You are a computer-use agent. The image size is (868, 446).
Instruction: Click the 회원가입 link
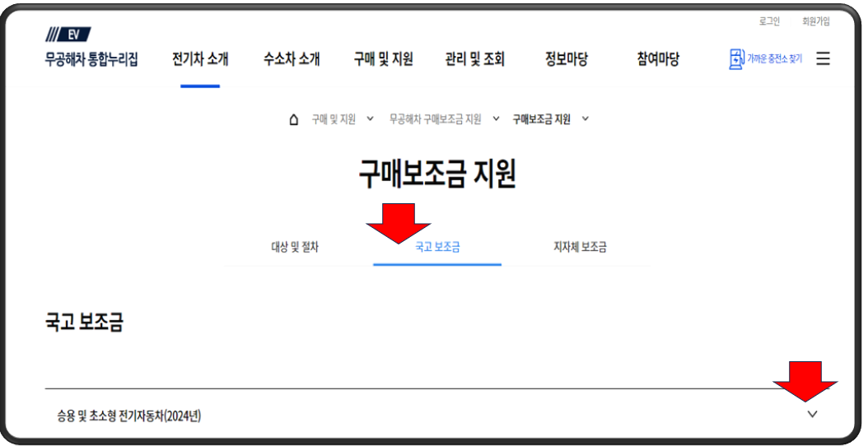[816, 21]
